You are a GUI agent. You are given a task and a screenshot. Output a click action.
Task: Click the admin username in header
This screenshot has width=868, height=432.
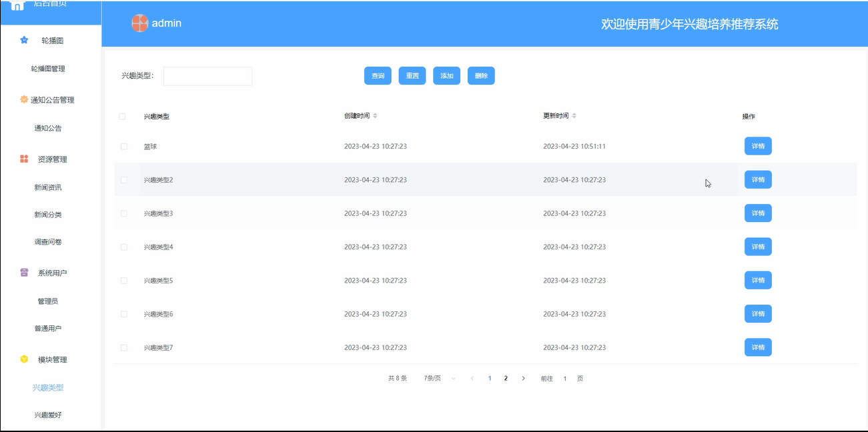click(x=167, y=23)
